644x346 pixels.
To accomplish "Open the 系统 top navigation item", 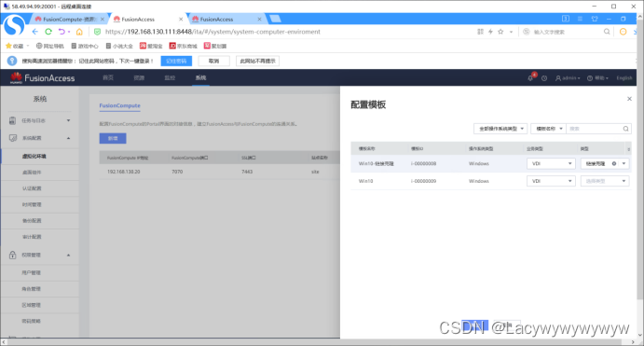I will coord(200,77).
